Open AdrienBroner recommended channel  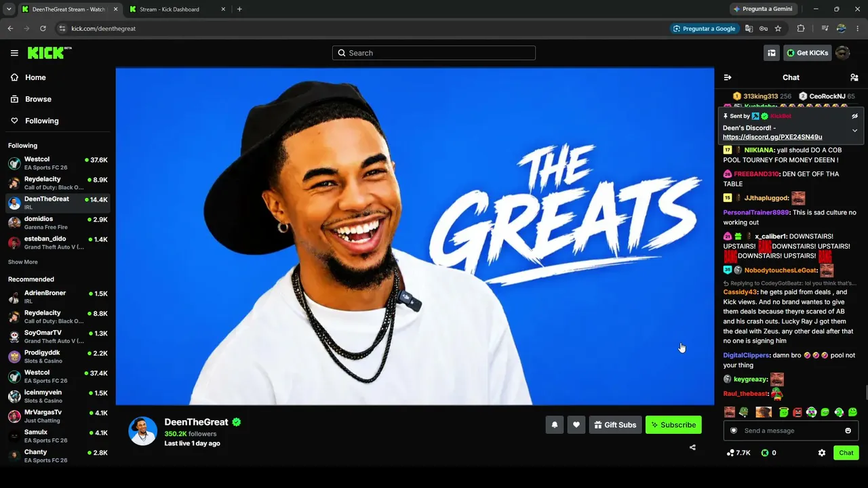(58, 297)
